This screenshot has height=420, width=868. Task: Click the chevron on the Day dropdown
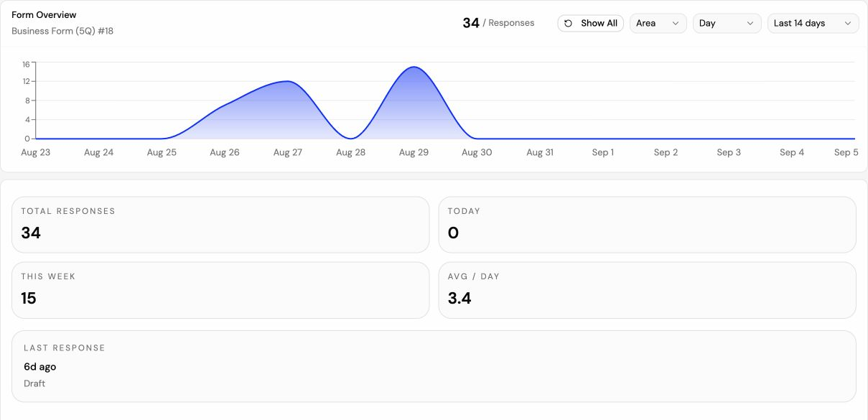pos(750,24)
